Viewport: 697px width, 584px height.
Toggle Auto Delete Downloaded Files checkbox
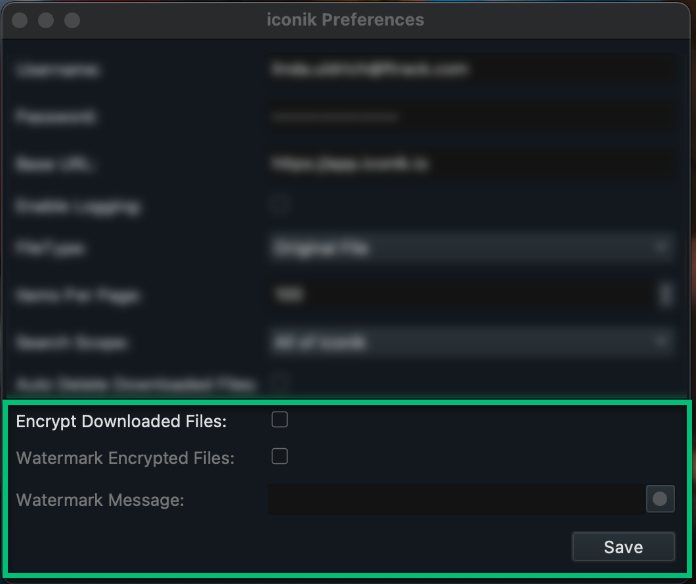(x=280, y=382)
